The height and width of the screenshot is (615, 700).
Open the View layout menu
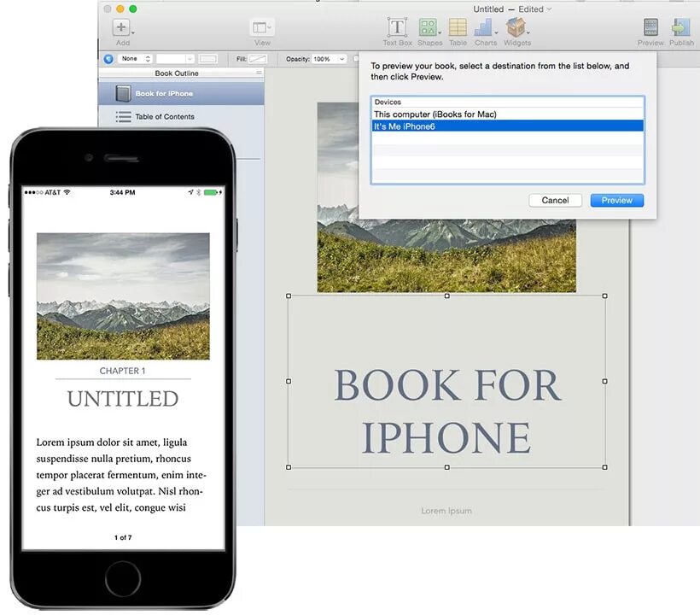click(x=262, y=27)
